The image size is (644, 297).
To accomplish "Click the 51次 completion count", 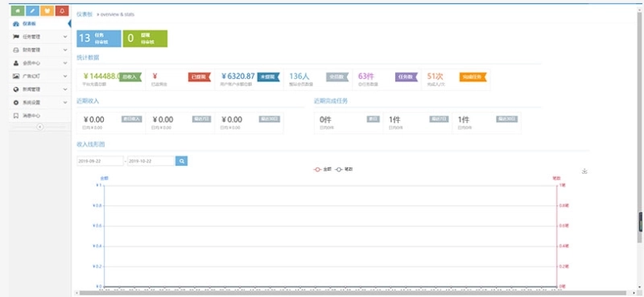I will [x=436, y=76].
